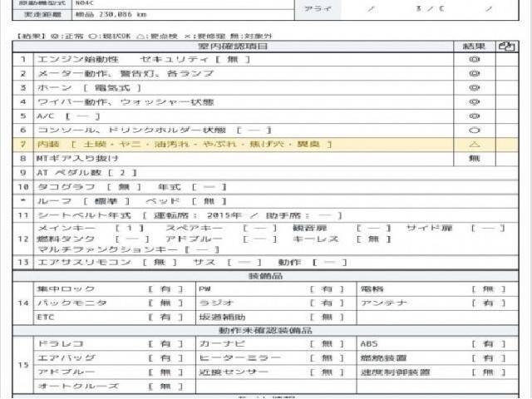This screenshot has height=399, width=532.
Task: Select row 11 シートベルト年式 label
Action: pos(84,215)
